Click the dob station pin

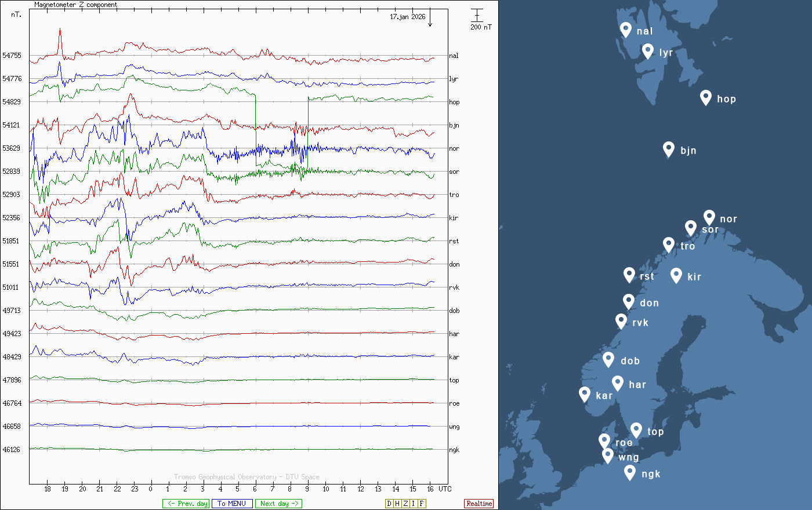(608, 359)
